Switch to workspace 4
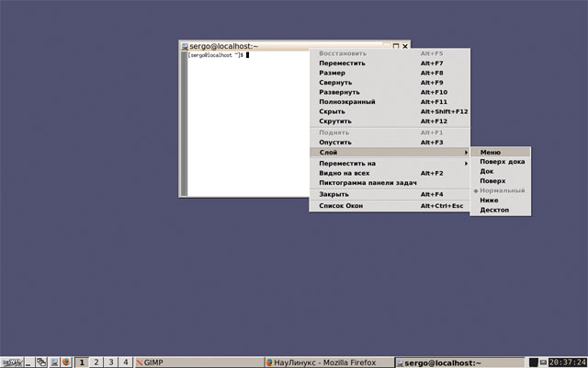Screen dimensions: 588x368 click(x=126, y=362)
